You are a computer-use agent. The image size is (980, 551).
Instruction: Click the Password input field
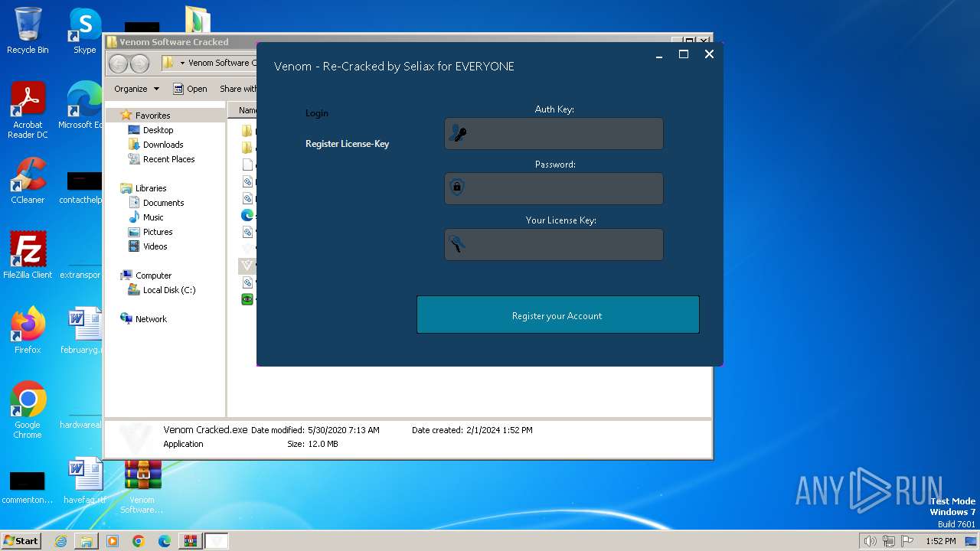point(554,188)
